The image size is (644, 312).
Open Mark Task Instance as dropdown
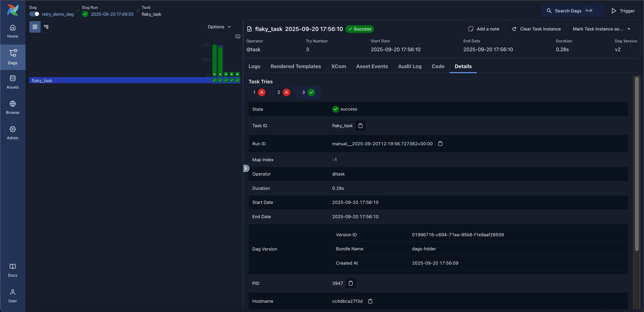601,29
